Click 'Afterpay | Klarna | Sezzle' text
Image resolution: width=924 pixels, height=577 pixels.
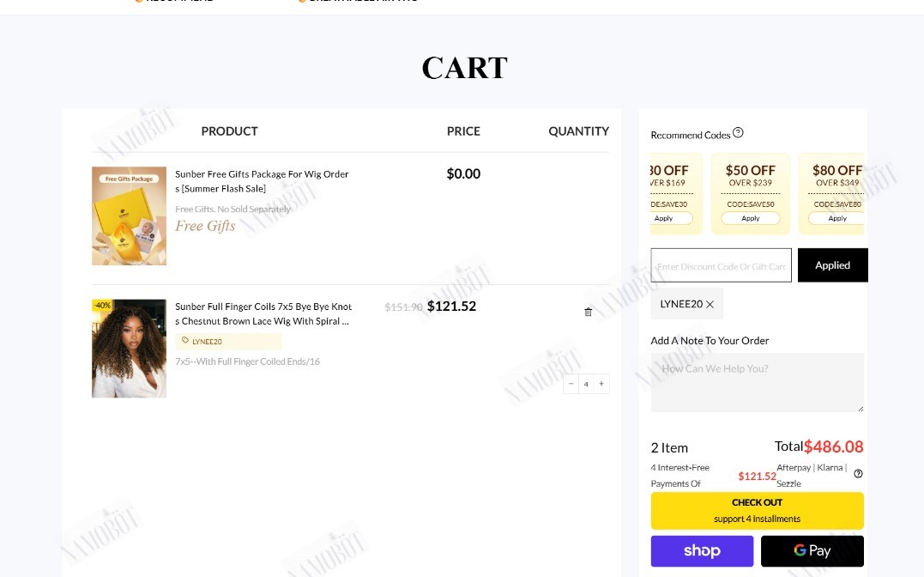pos(812,476)
